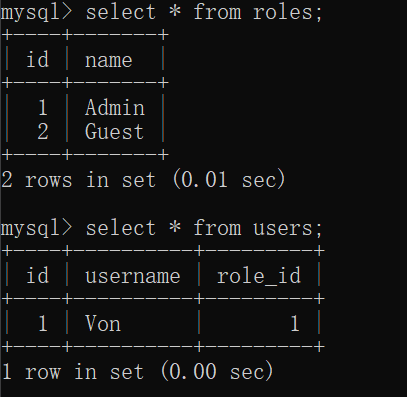Click the 'name' column header in roles
Image resolution: width=407 pixels, height=397 pixels.
pos(109,61)
